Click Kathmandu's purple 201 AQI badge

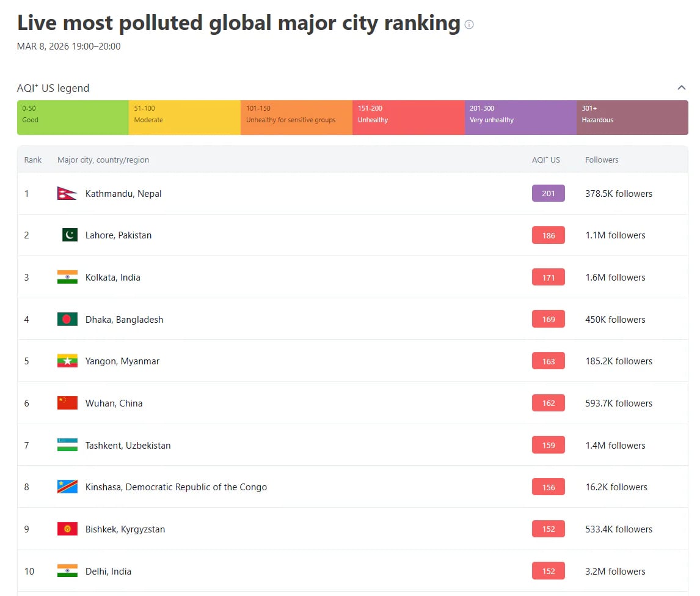[x=548, y=194]
